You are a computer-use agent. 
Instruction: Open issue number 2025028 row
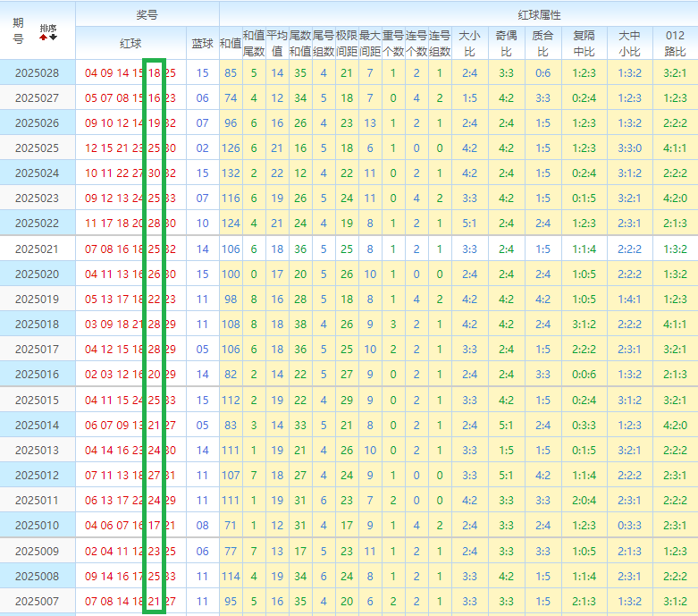(x=37, y=73)
